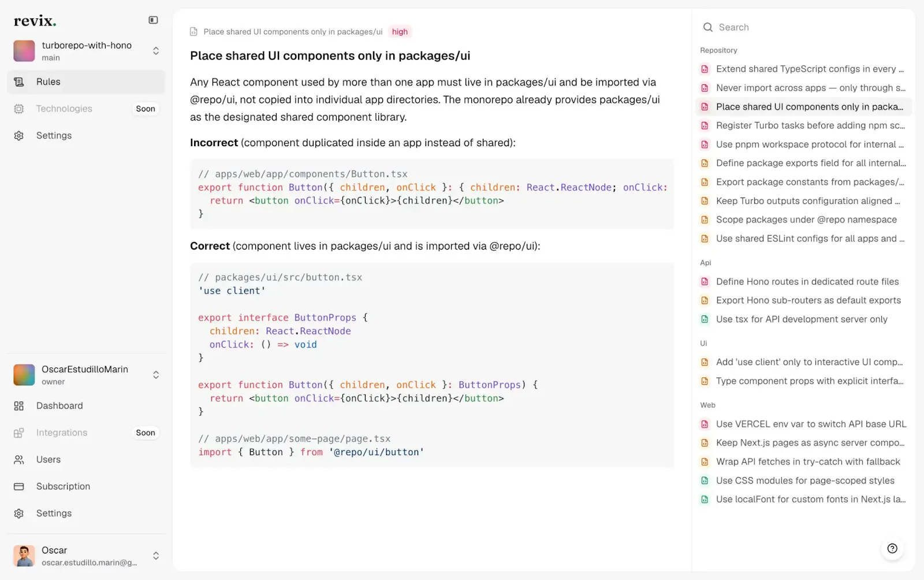Click icon beside Export Hono sub-routers rule
This screenshot has height=580, width=924.
click(705, 300)
